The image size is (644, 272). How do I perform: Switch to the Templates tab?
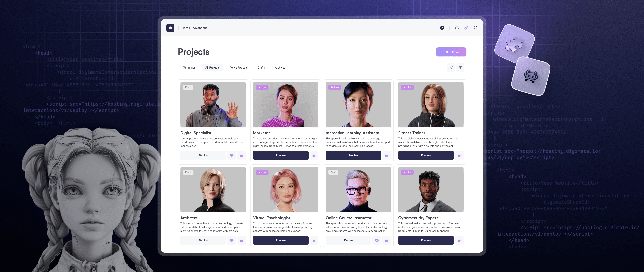pos(189,67)
